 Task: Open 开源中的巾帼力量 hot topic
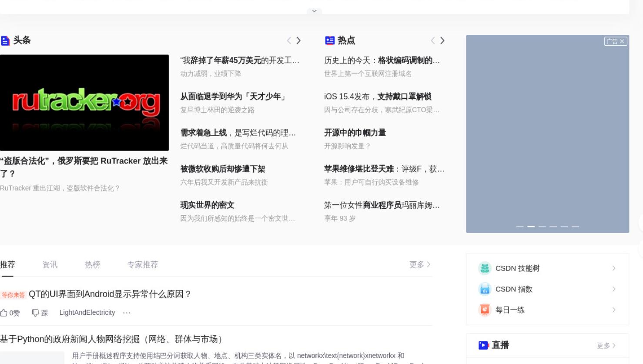(x=355, y=133)
